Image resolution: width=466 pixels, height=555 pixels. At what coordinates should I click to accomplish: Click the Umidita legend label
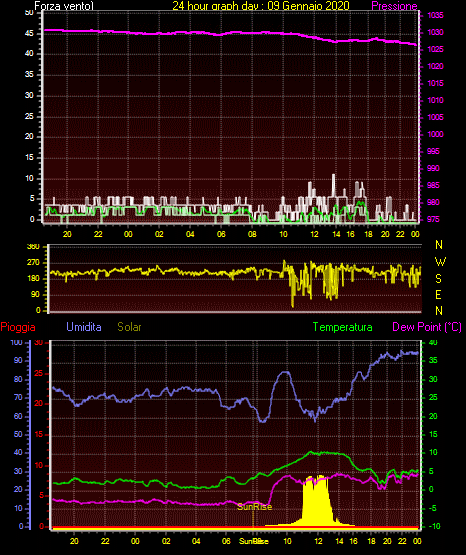[84, 327]
